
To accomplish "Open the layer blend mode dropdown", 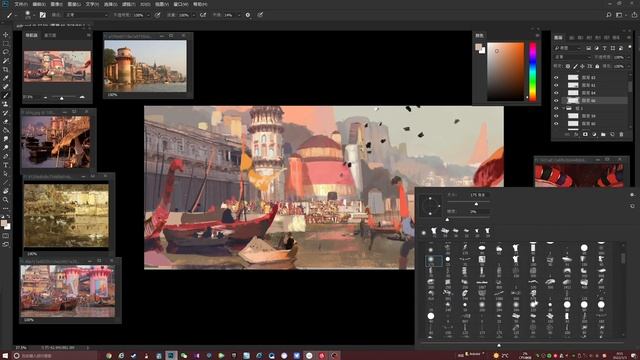I will (572, 57).
